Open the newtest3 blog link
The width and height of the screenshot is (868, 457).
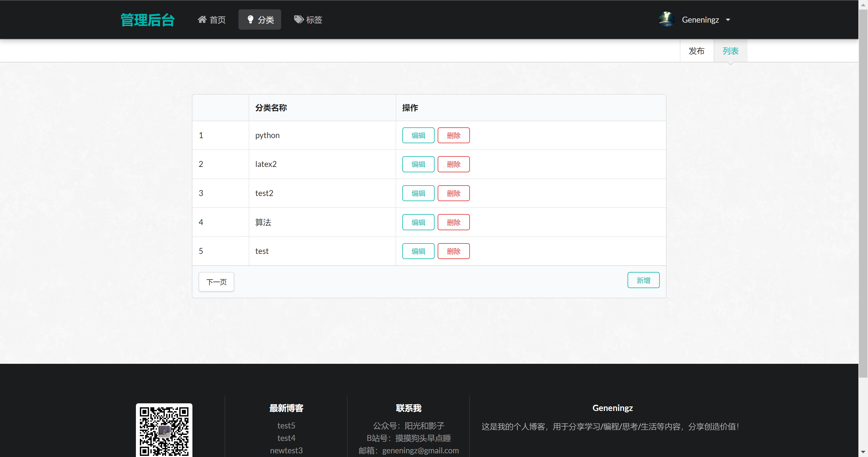point(286,450)
